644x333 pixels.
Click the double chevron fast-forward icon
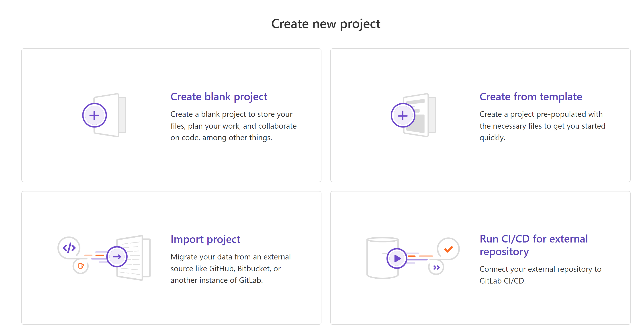pos(436,267)
